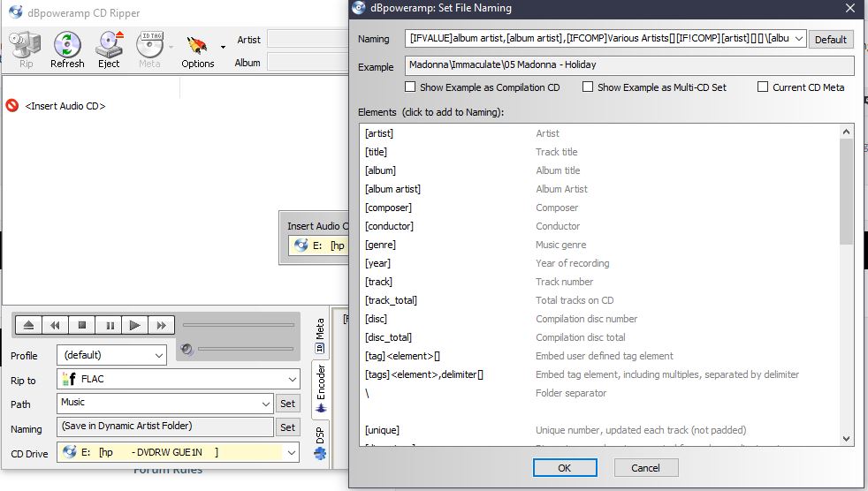Viewport: 868px width, 491px height.
Task: Enable Show Example as Compilation CD
Action: tap(410, 87)
